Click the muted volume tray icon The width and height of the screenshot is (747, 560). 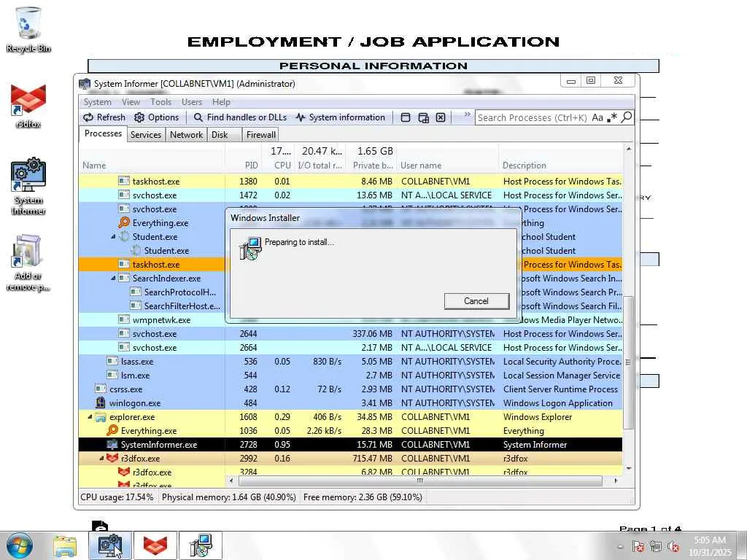[x=673, y=547]
